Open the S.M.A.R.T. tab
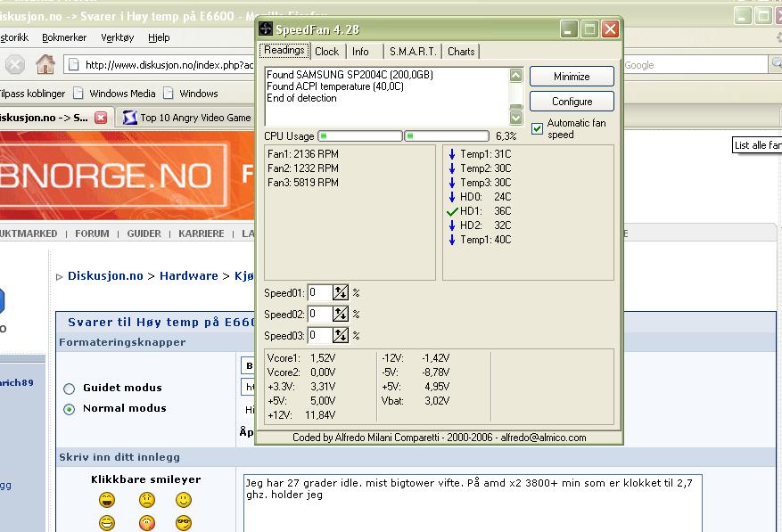The image size is (782, 532). (413, 52)
